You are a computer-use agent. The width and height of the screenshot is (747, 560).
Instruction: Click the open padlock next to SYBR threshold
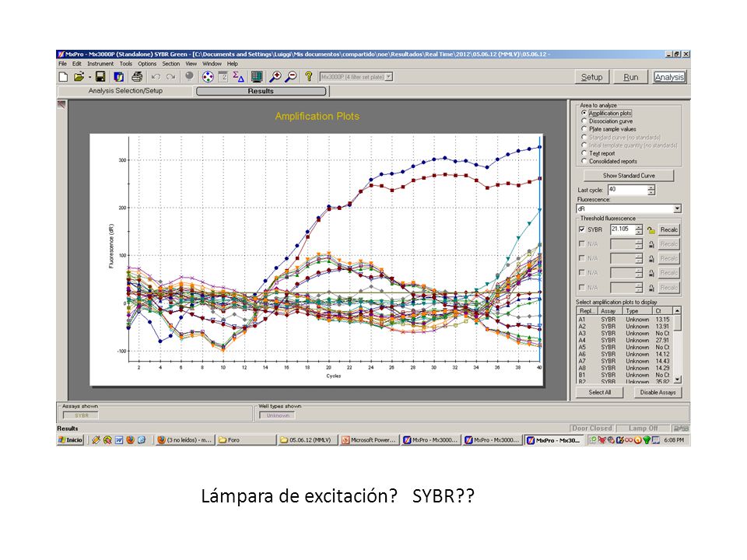click(651, 230)
